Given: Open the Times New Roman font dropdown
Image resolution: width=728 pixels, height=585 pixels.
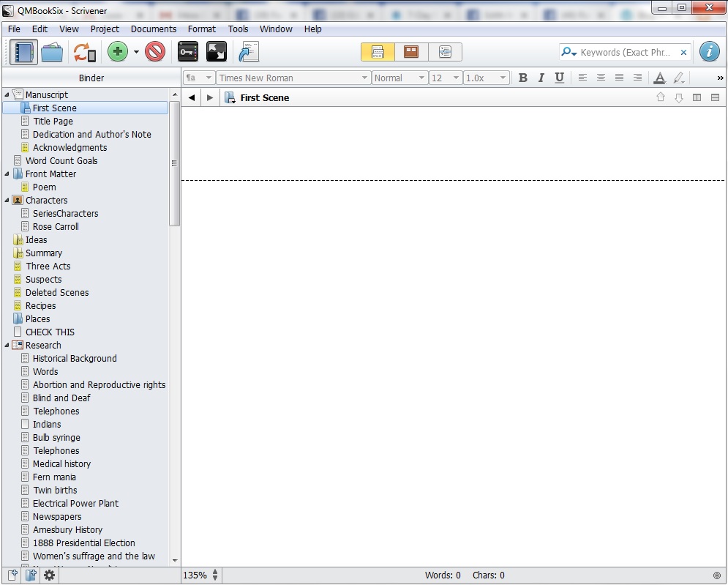Looking at the screenshot, I should [x=293, y=78].
